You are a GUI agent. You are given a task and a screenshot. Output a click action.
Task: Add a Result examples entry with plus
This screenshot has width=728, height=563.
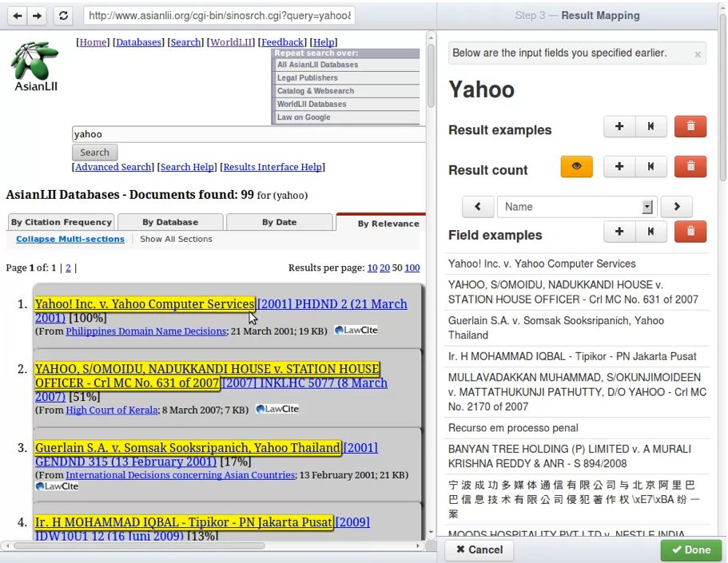[619, 126]
